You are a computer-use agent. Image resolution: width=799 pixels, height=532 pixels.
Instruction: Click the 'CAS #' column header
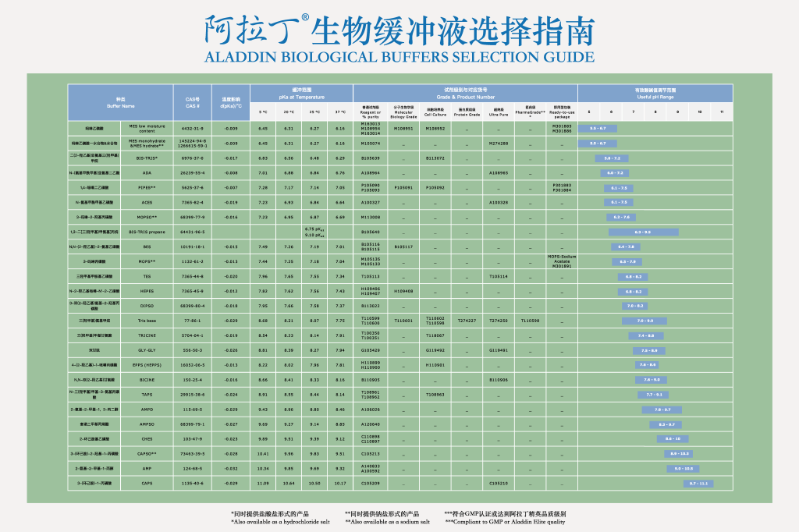[x=192, y=106]
